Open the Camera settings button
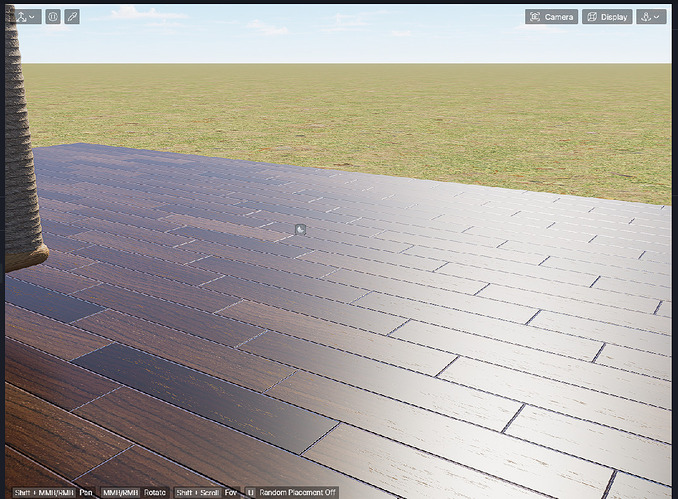Screen dimensions: 678x499 point(551,17)
